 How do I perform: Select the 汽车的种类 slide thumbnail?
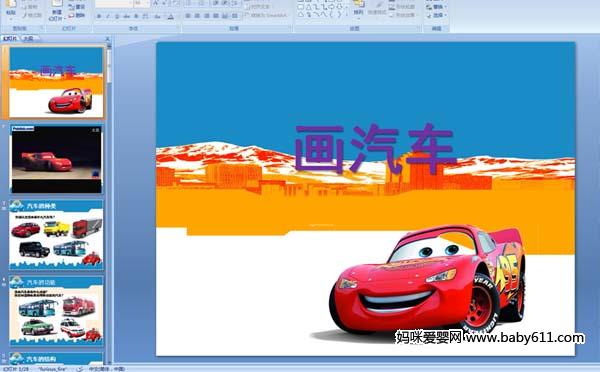click(56, 234)
